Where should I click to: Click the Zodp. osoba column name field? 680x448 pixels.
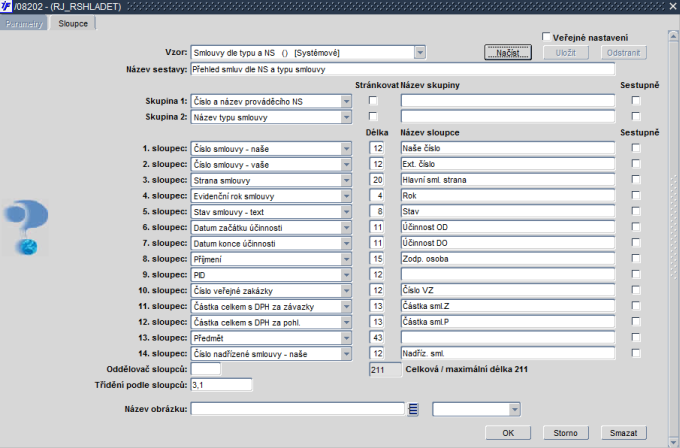(508, 258)
